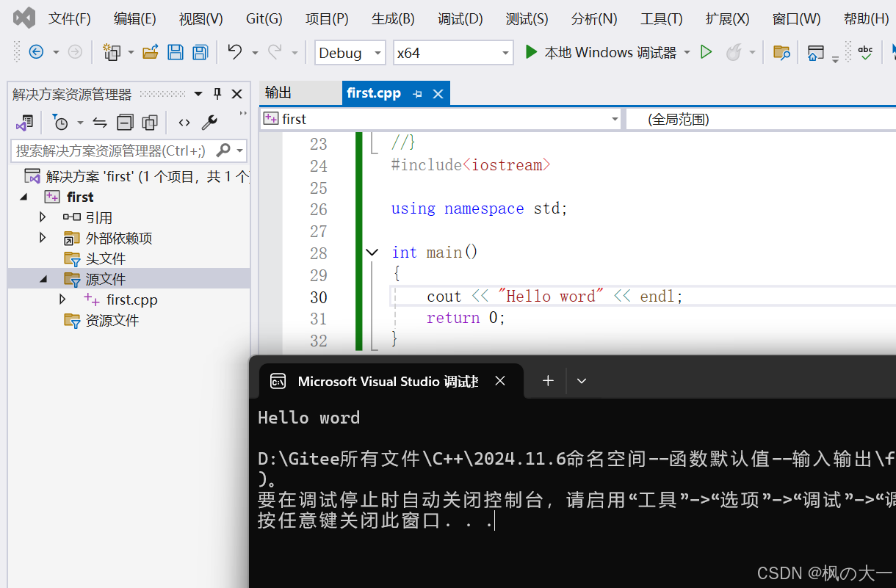Open dropdown arrow beside Local Windows Debugger
This screenshot has width=896, height=588.
click(x=687, y=52)
